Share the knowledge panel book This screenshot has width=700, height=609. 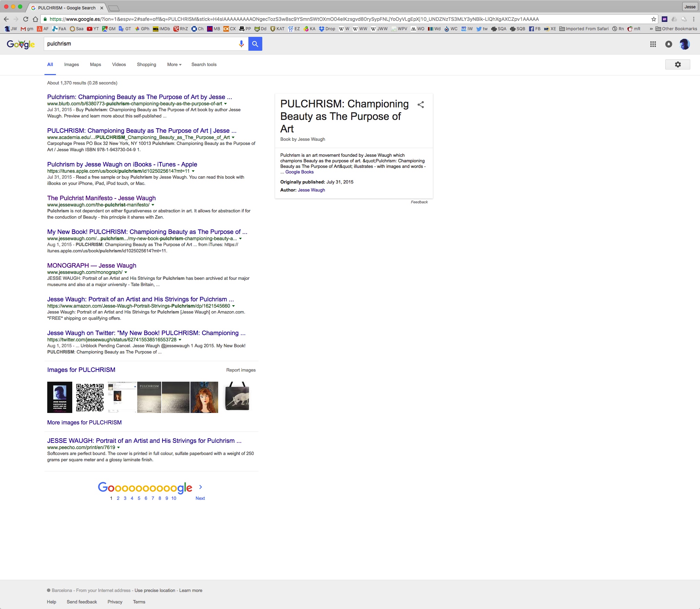[421, 105]
